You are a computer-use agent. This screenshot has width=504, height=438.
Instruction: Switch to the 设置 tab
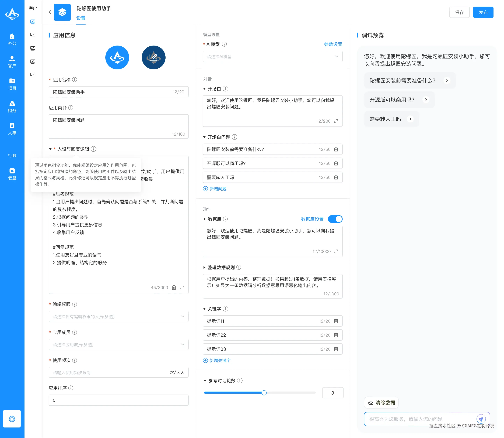point(80,18)
